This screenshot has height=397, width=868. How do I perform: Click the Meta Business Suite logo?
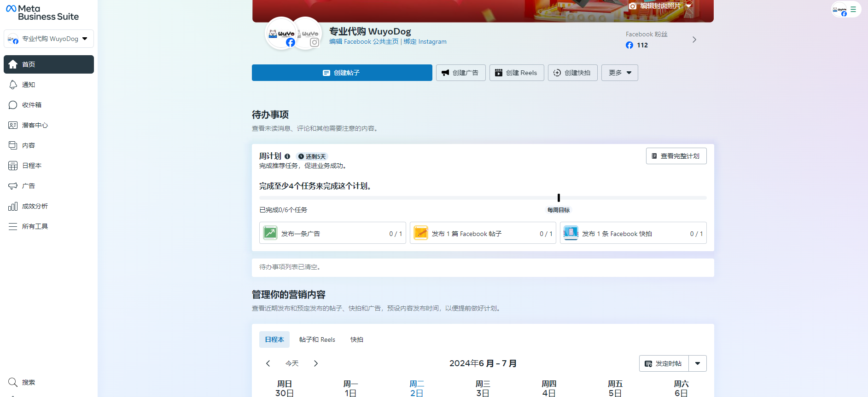tap(42, 12)
